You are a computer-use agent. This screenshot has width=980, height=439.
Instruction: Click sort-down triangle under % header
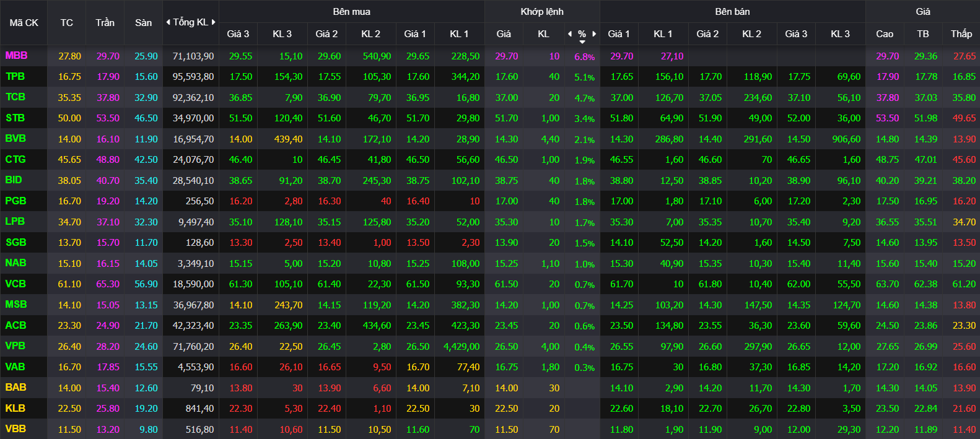582,41
